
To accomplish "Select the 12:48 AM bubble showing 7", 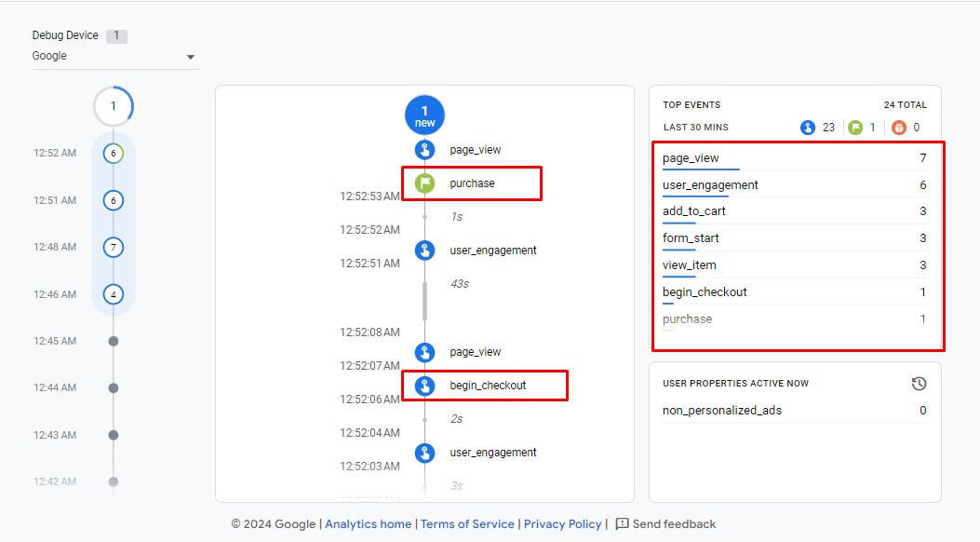I will pos(114,248).
